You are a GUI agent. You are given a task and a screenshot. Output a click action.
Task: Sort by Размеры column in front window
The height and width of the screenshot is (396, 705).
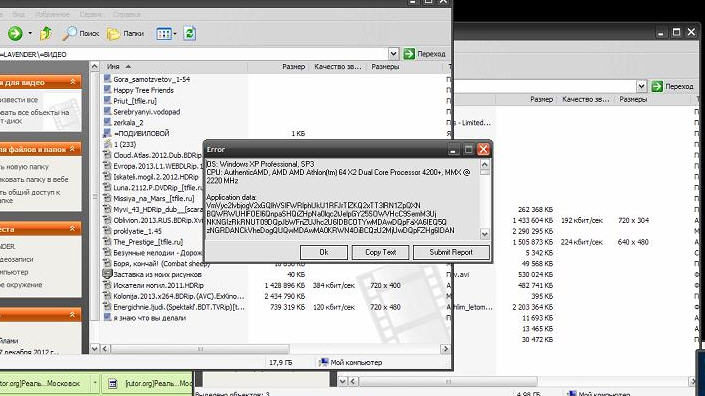(x=385, y=67)
